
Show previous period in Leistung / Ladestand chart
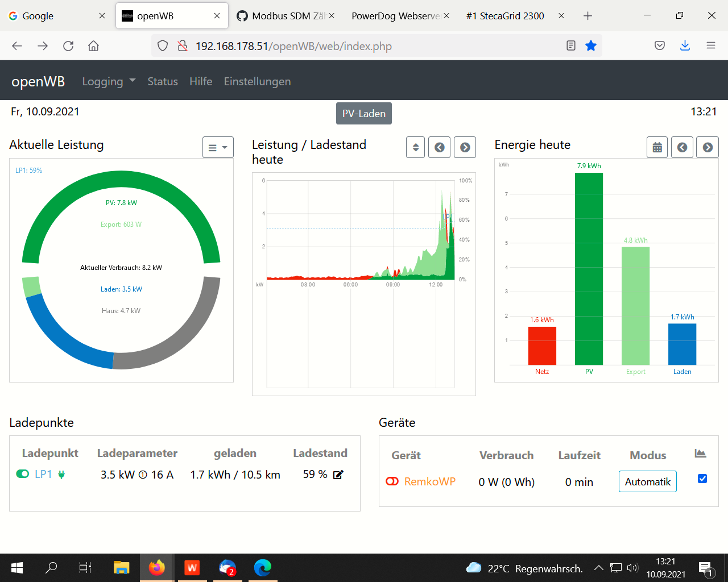tap(439, 148)
